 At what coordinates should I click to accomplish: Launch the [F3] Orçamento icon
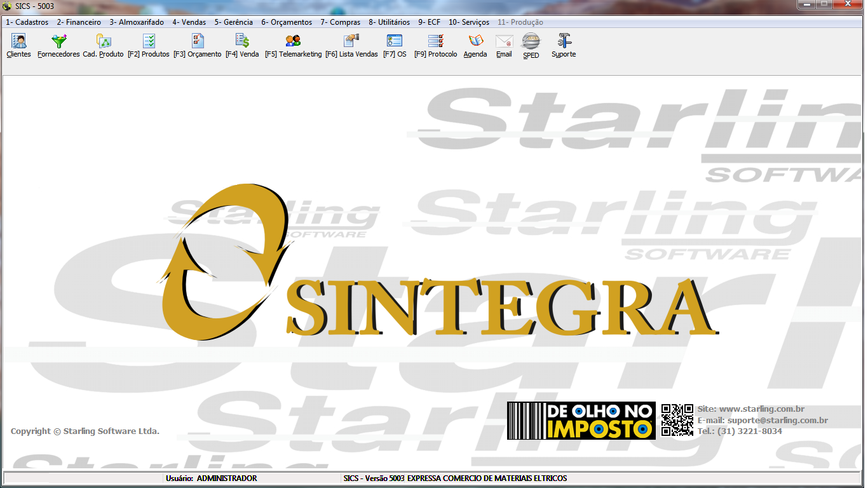point(198,41)
